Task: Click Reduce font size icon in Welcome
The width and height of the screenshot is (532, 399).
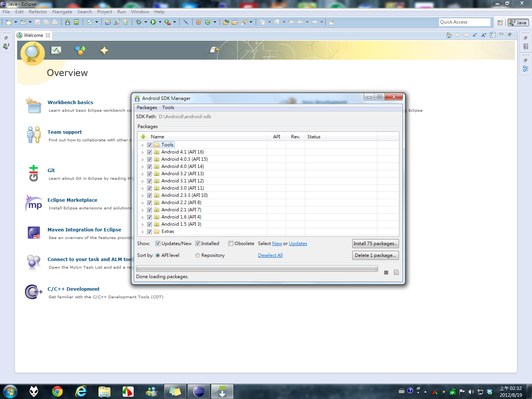Action: click(475, 35)
